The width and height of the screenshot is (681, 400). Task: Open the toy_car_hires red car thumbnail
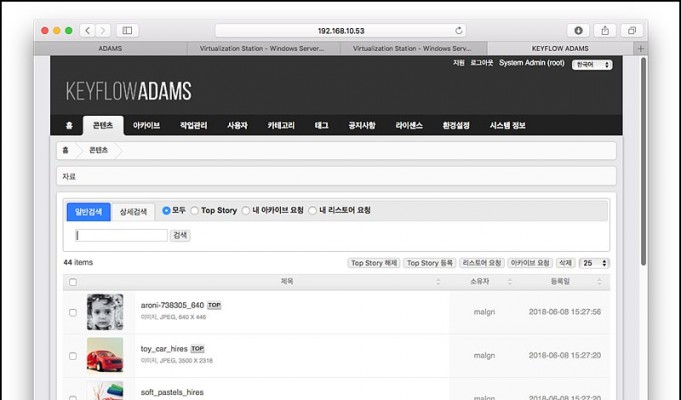coord(105,355)
